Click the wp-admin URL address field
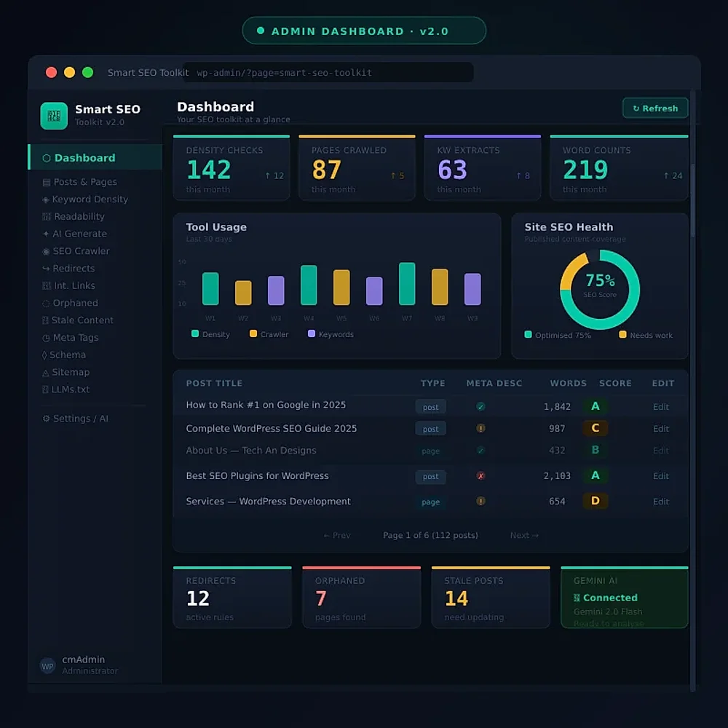 (x=329, y=72)
